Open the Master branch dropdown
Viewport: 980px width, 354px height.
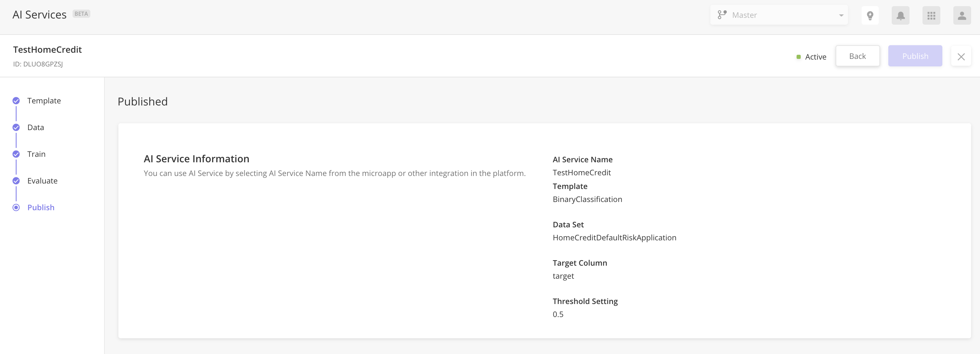click(779, 15)
